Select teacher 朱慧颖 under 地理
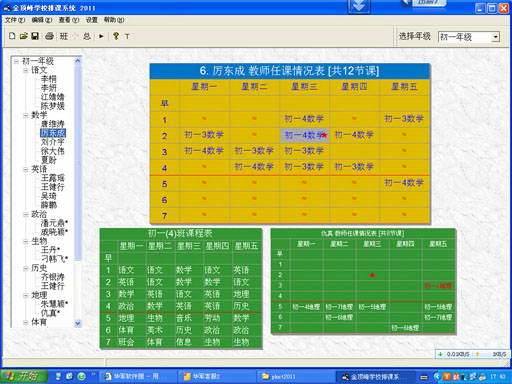 54,304
